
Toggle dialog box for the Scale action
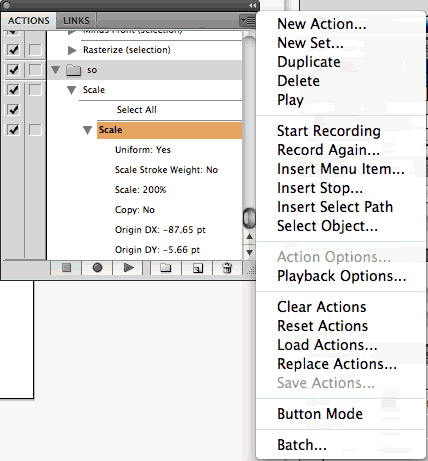(35, 90)
